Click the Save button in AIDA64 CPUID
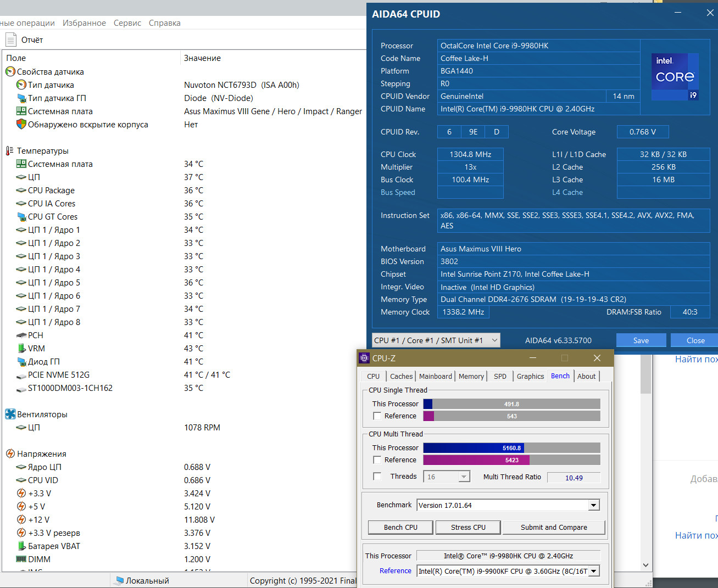 pos(641,340)
